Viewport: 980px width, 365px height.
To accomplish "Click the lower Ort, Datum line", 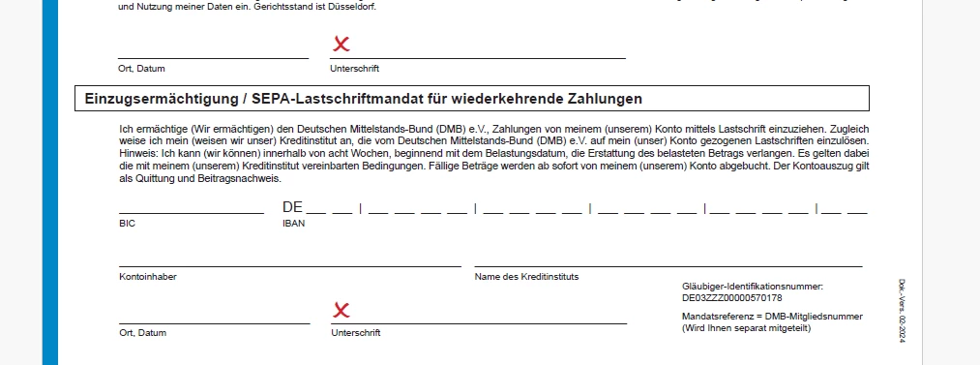I will [x=215, y=323].
